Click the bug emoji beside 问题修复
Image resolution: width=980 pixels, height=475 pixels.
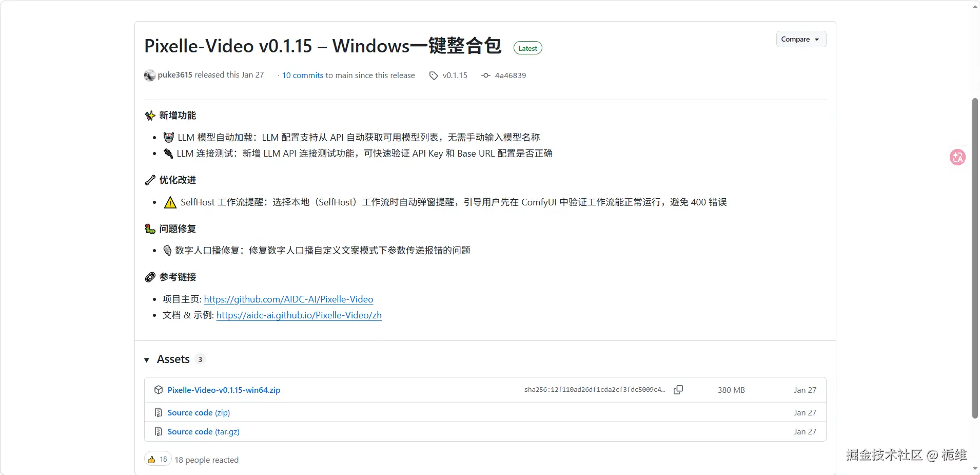[150, 229]
